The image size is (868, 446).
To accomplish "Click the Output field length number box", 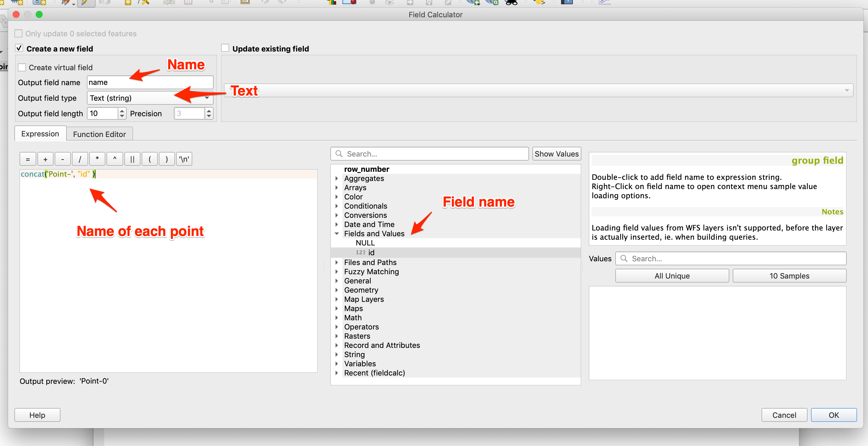I will pyautogui.click(x=103, y=114).
